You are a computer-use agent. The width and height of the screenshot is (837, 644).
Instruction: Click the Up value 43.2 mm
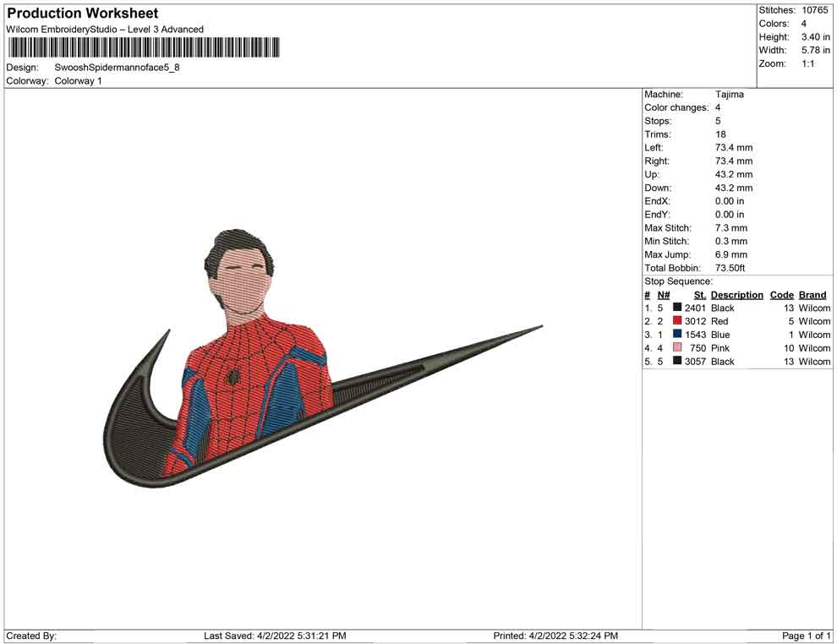[734, 174]
